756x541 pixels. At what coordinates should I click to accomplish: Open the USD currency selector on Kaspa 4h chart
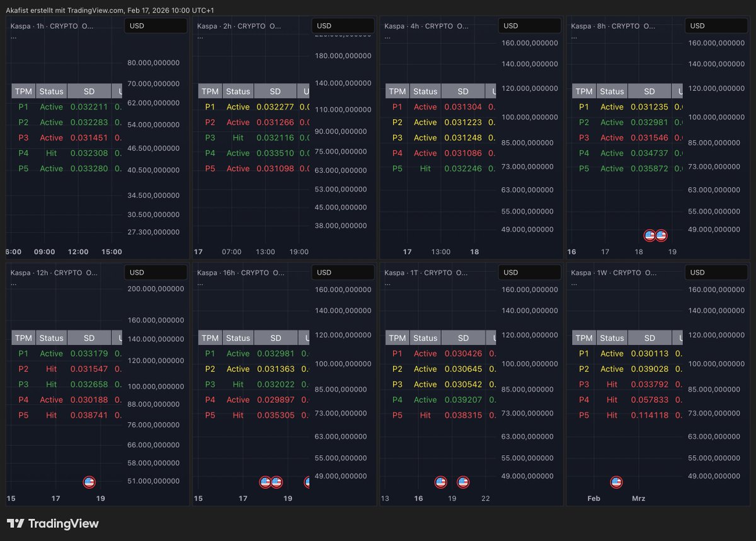[x=530, y=26]
